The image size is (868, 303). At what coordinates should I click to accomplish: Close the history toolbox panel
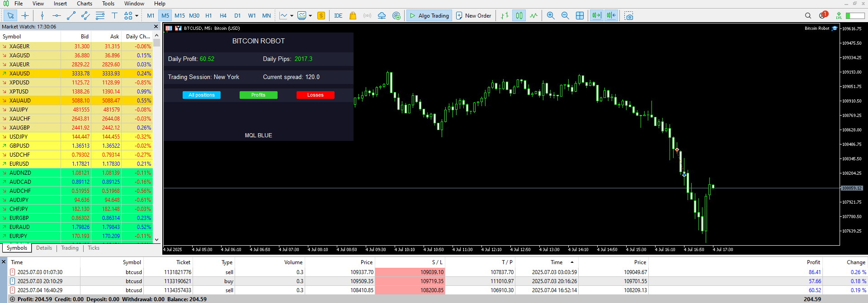click(x=4, y=262)
